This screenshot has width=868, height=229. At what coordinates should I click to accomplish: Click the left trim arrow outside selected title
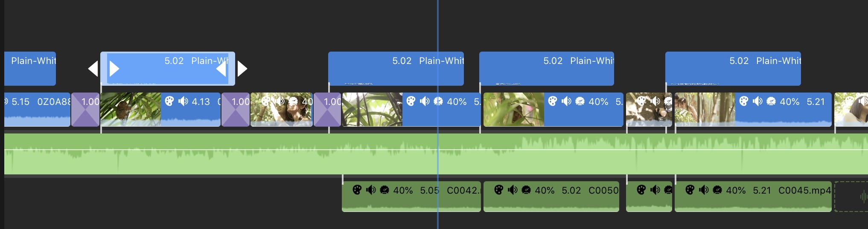click(x=93, y=68)
